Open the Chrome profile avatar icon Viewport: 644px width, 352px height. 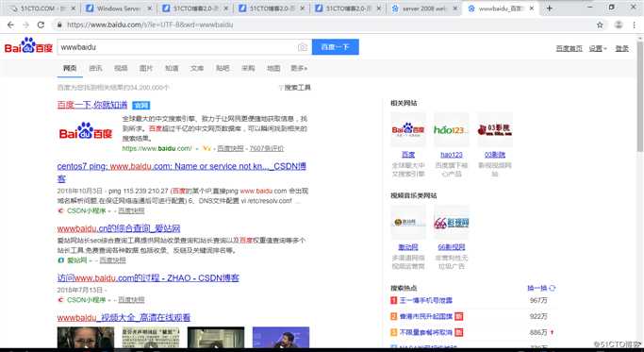619,25
